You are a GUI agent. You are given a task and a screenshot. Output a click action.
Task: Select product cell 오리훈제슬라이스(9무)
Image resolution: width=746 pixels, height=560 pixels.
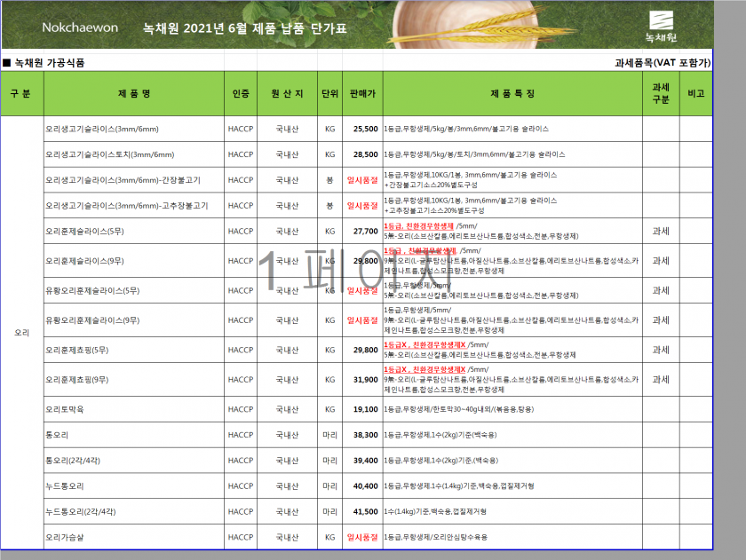click(x=134, y=261)
